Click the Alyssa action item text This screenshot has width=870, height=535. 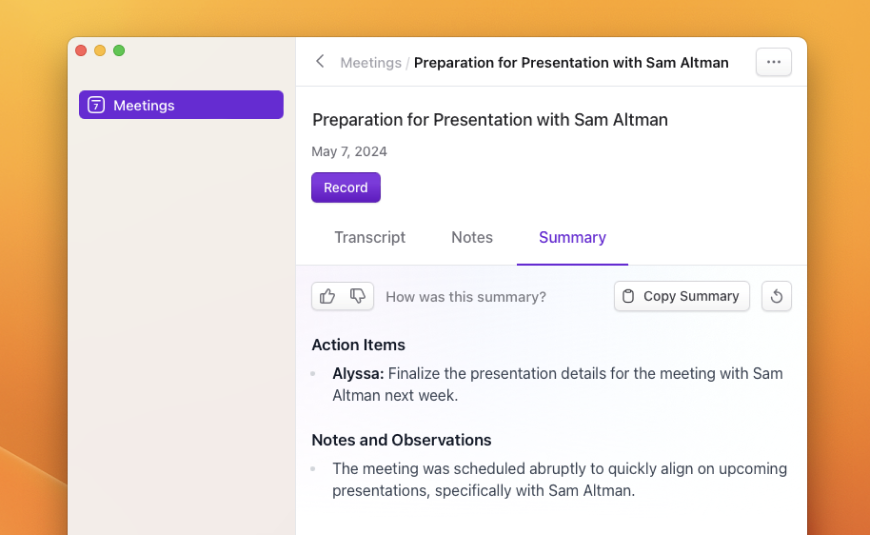coord(558,384)
